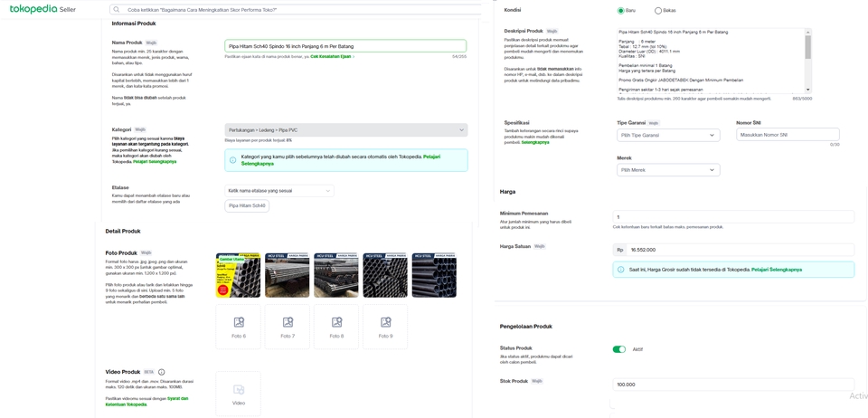Toggle the Status Produk Aktif switch
The width and height of the screenshot is (868, 418).
tap(618, 349)
